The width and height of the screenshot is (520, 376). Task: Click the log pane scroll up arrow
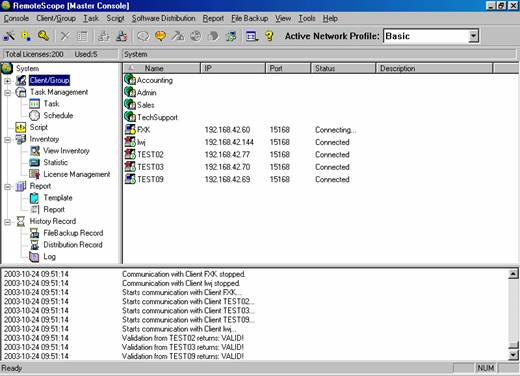pos(514,274)
